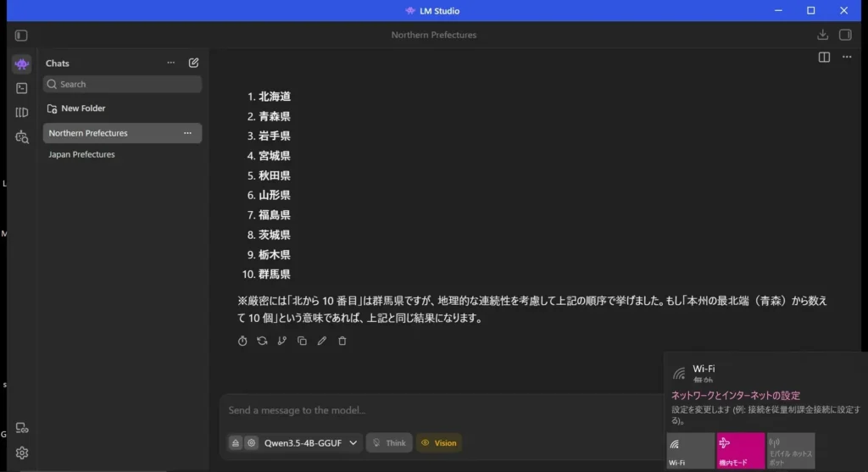Toggle the airplane mode (機内モード) tile
Image resolution: width=868 pixels, height=472 pixels.
(741, 451)
